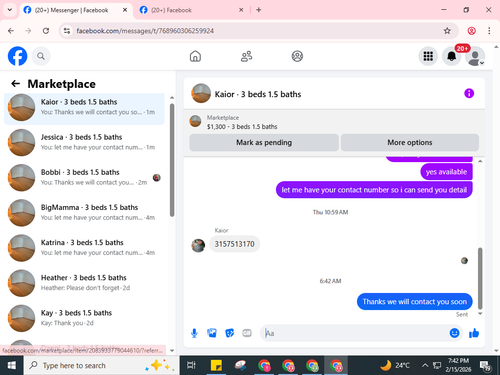Screen dimensions: 500x375
Task: Click More options button
Action: coord(410,143)
